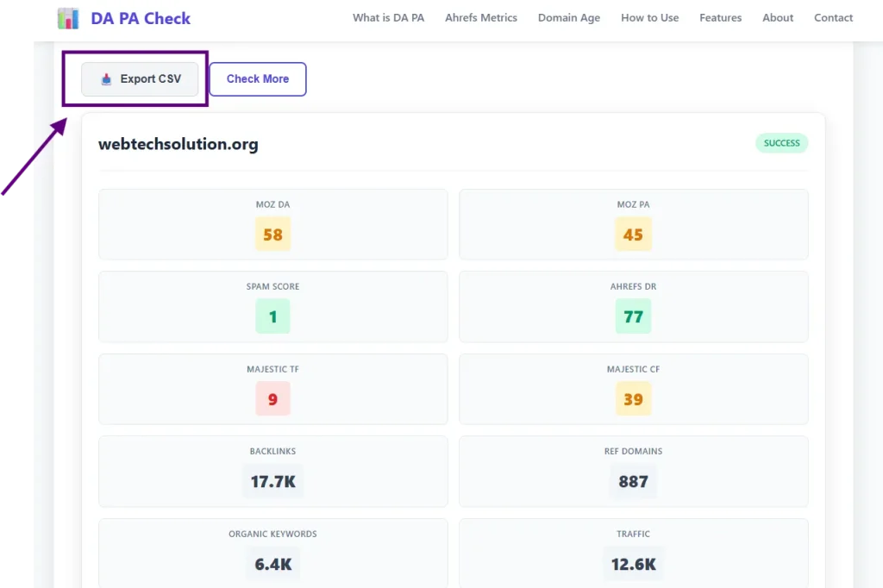The width and height of the screenshot is (883, 588).
Task: Open the Contact nav link
Action: point(833,17)
